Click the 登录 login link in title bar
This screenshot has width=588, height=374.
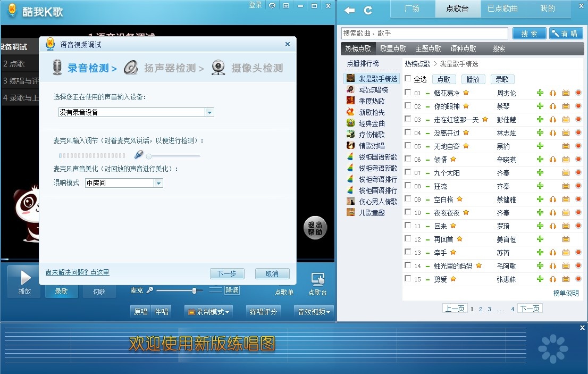click(255, 5)
